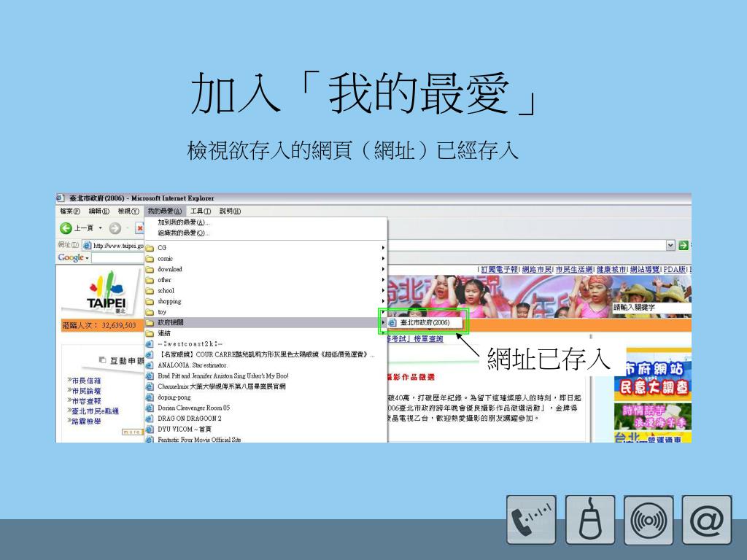The width and height of the screenshot is (747, 560).
Task: Click the orange more button
Action: [x=132, y=432]
